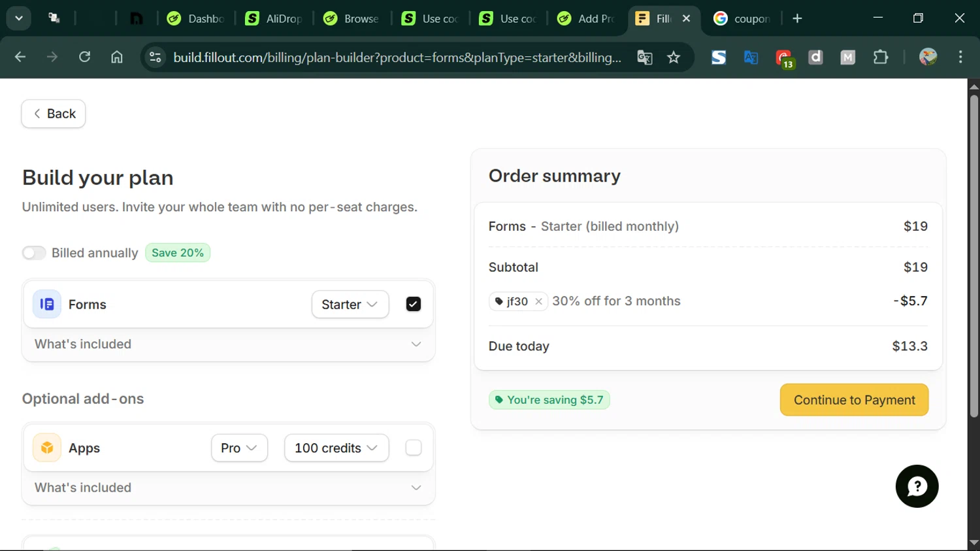The width and height of the screenshot is (980, 551).
Task: Click the -$5.7 discount amount
Action: (x=910, y=301)
